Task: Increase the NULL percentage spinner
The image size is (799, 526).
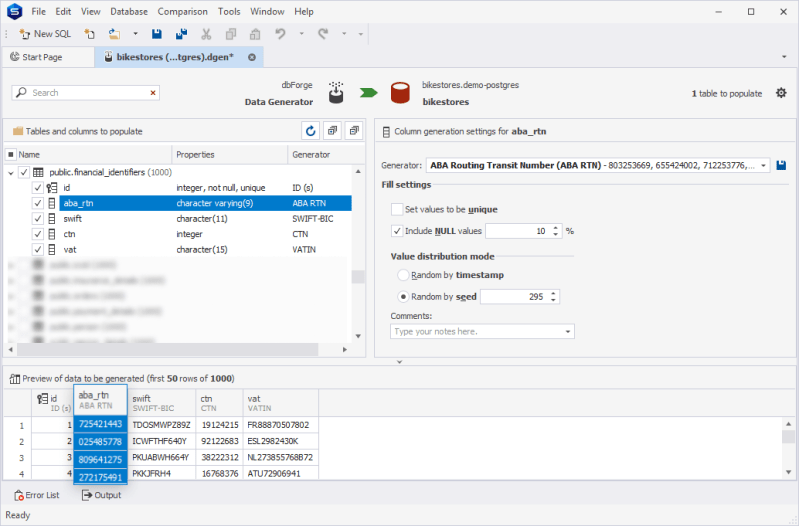Action: (x=555, y=227)
